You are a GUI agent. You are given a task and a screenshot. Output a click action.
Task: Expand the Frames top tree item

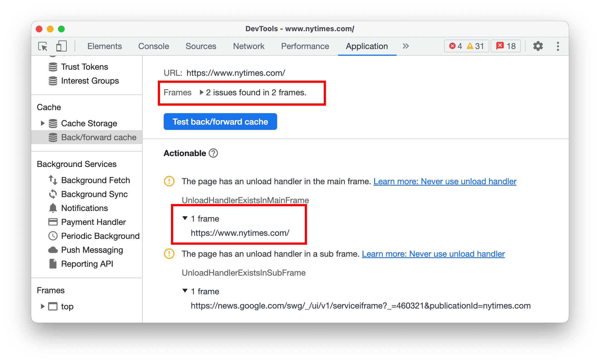tap(43, 307)
